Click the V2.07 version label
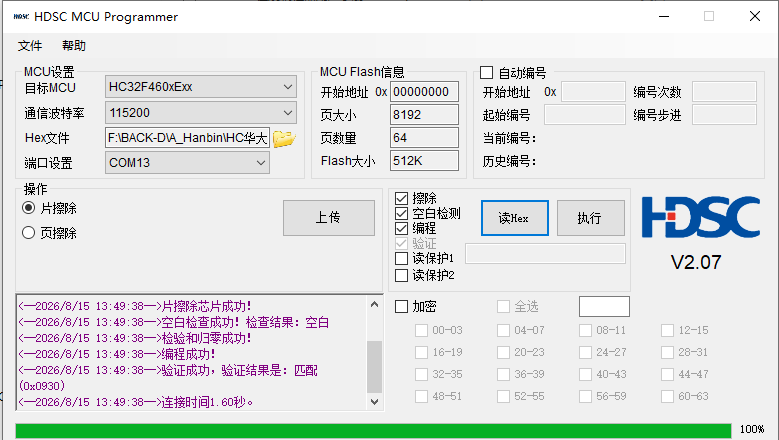This screenshot has width=779, height=440. click(696, 262)
